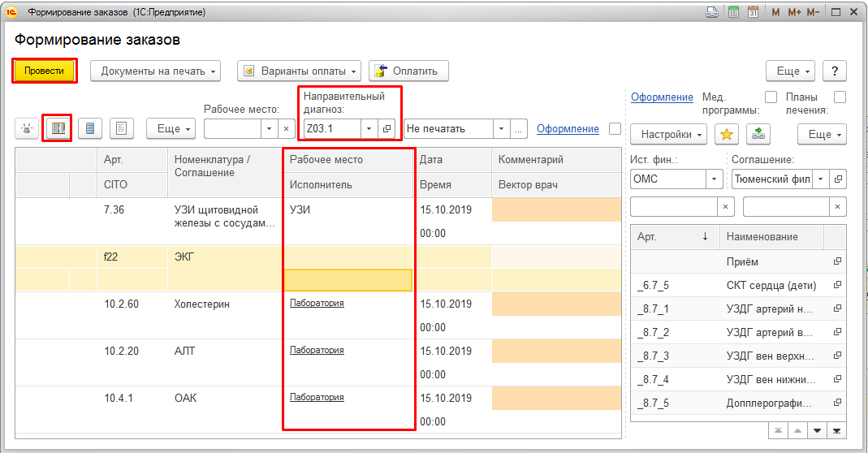
Task: Click the document page view icon
Action: pos(121,128)
